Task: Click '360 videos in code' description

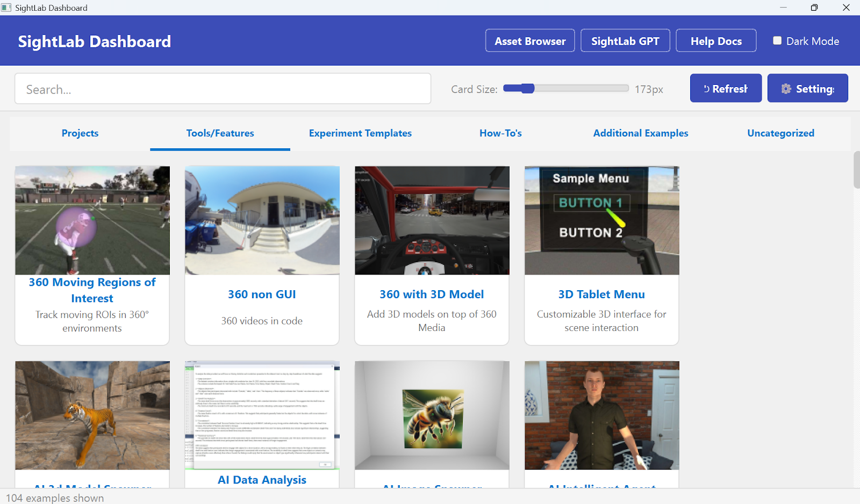Action: click(262, 321)
